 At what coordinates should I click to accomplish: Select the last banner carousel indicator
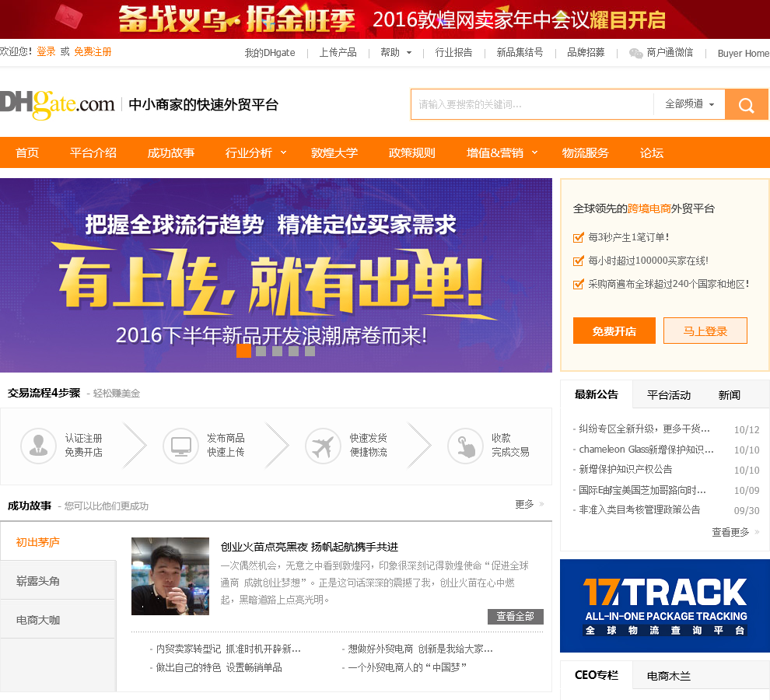pyautogui.click(x=310, y=351)
